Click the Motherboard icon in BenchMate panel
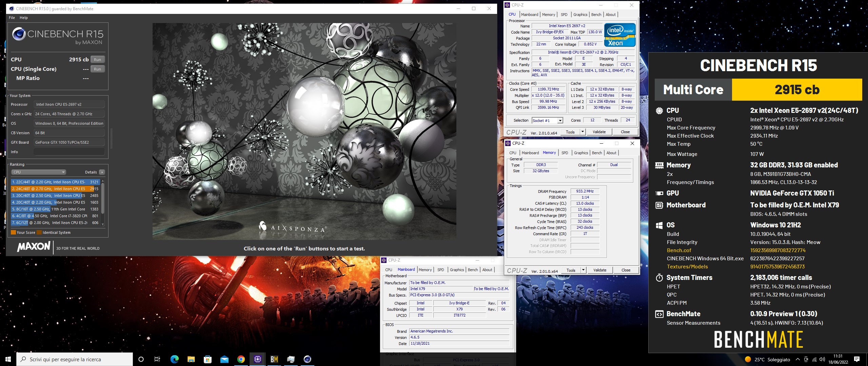The image size is (868, 366). (x=659, y=205)
